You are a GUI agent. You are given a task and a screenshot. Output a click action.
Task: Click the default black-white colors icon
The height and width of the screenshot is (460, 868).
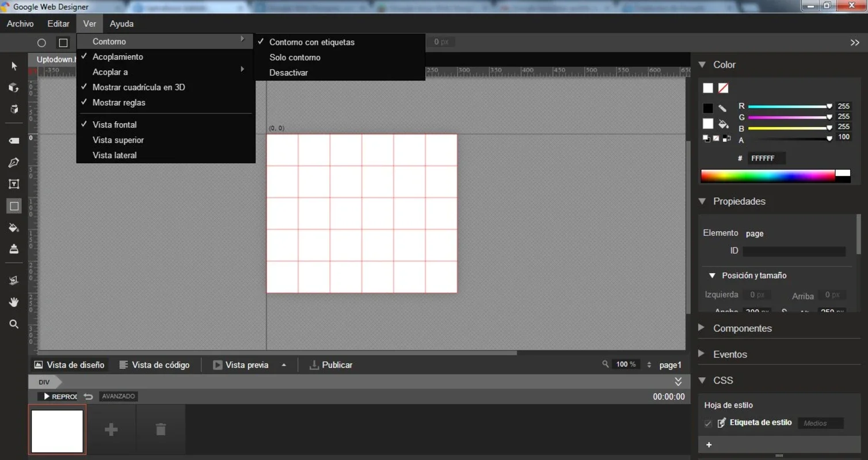(x=706, y=139)
